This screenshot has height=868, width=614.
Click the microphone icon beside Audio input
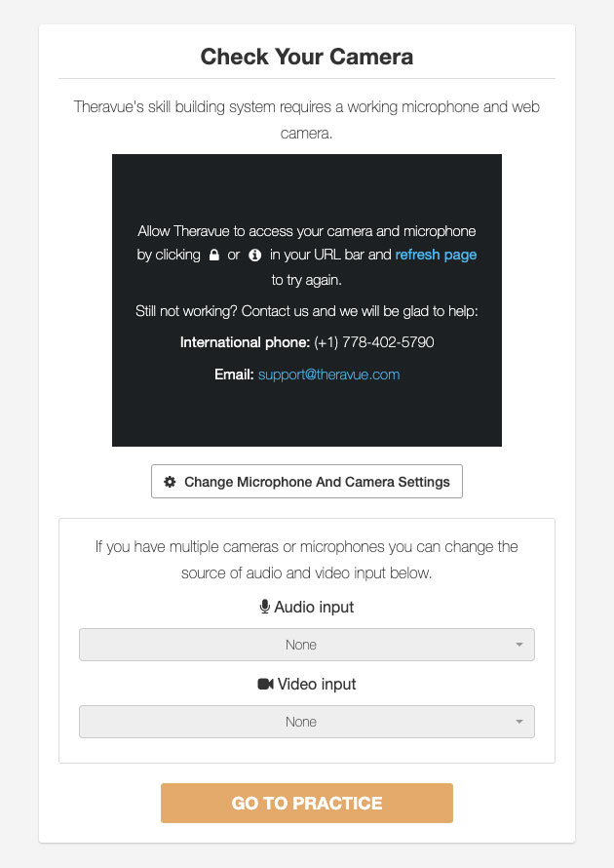[265, 607]
